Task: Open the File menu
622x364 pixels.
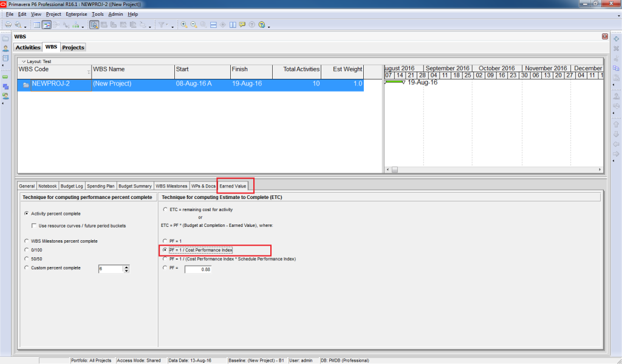Action: pyautogui.click(x=10, y=14)
